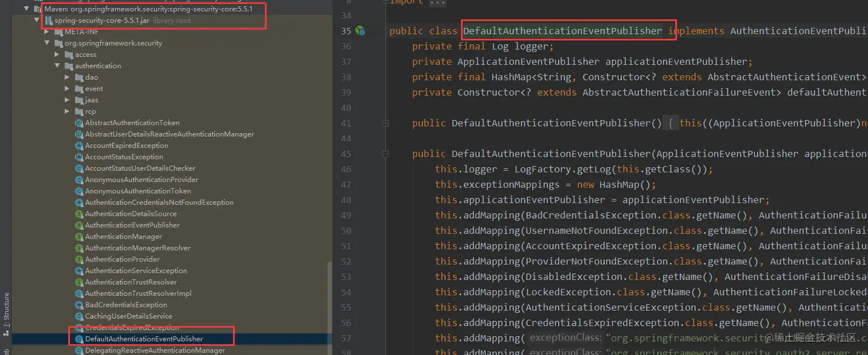Click line number 48 in the gutter
The height and width of the screenshot is (355, 868).
tap(346, 200)
